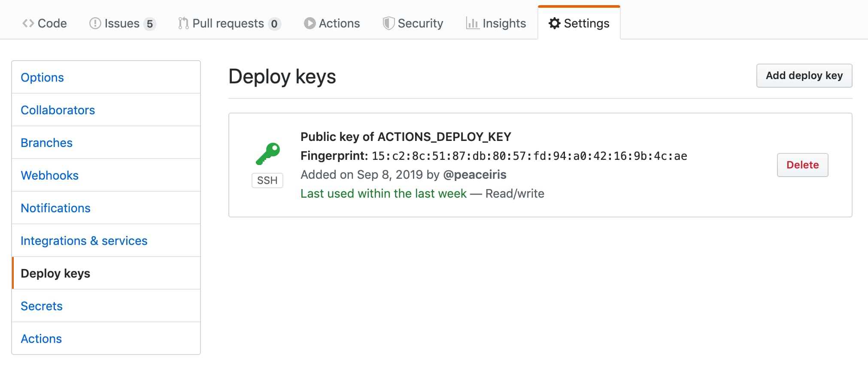Select Branches in the sidebar

(x=46, y=143)
